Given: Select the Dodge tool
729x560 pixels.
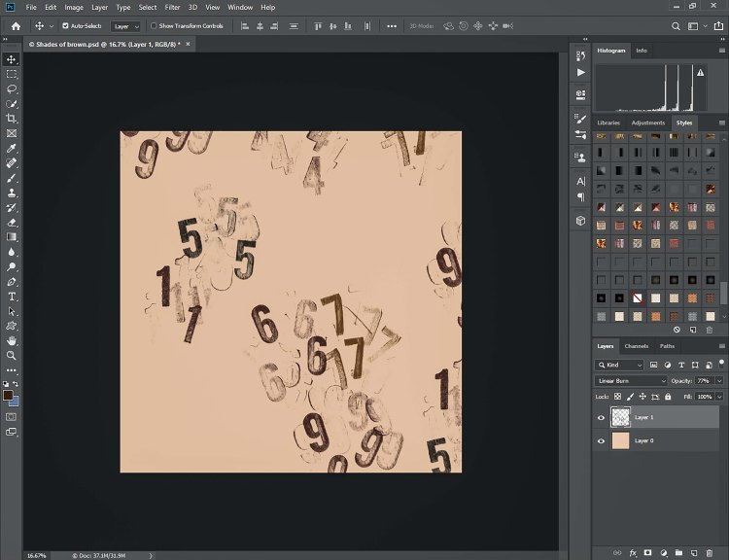Looking at the screenshot, I should click(12, 267).
